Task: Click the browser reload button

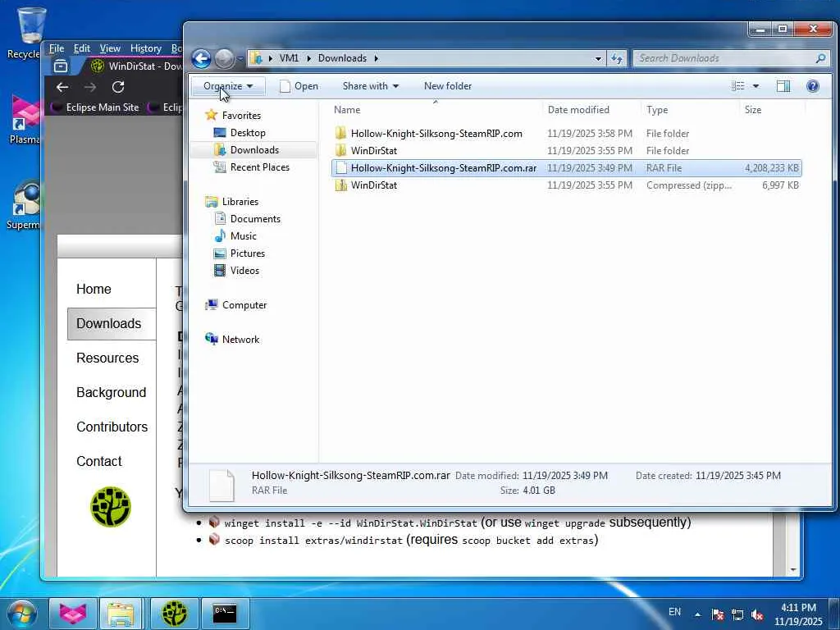Action: pyautogui.click(x=118, y=87)
